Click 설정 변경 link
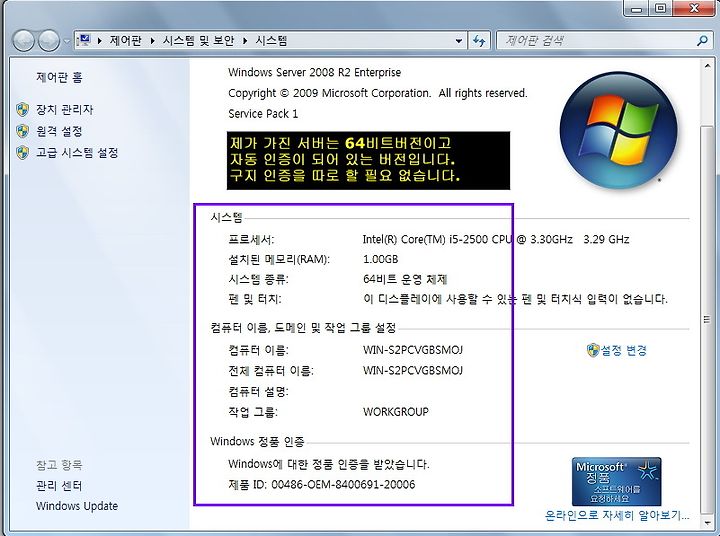 pyautogui.click(x=624, y=350)
